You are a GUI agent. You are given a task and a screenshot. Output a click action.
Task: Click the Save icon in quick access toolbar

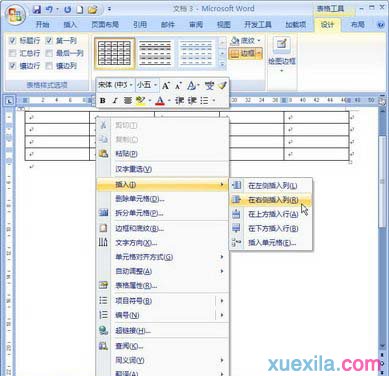(36, 10)
